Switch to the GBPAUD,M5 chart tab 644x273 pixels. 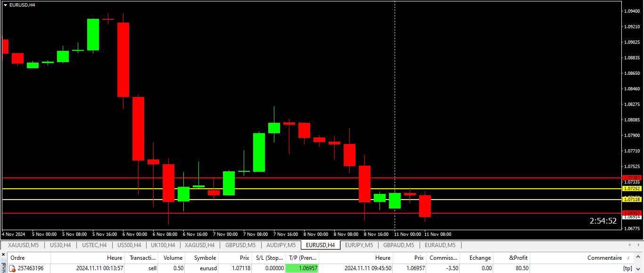tap(398, 245)
